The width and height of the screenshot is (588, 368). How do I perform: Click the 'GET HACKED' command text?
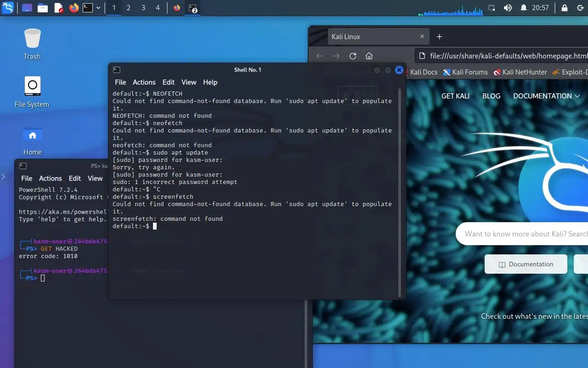59,249
